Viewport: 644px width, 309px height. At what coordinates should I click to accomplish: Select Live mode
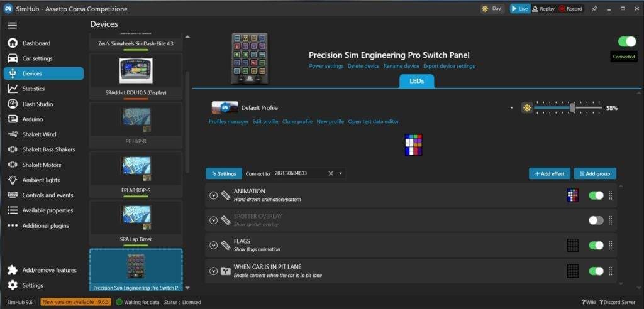[x=520, y=9]
